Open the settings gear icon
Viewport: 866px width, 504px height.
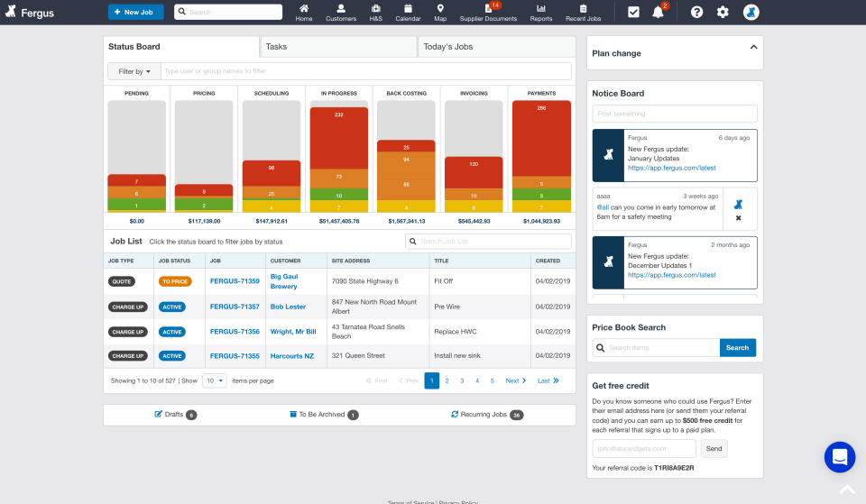coord(723,12)
